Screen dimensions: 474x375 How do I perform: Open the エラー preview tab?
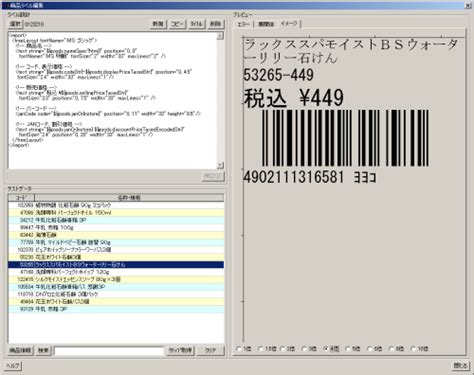pos(244,24)
